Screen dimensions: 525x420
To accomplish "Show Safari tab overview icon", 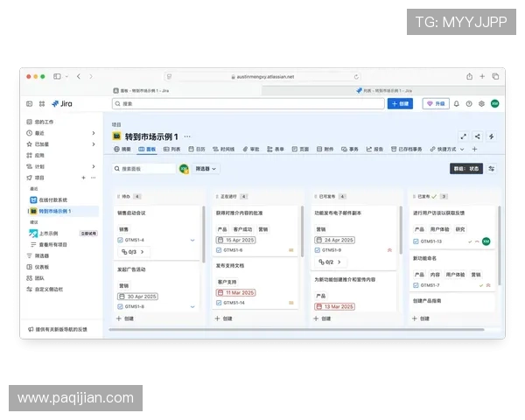I will click(x=495, y=76).
